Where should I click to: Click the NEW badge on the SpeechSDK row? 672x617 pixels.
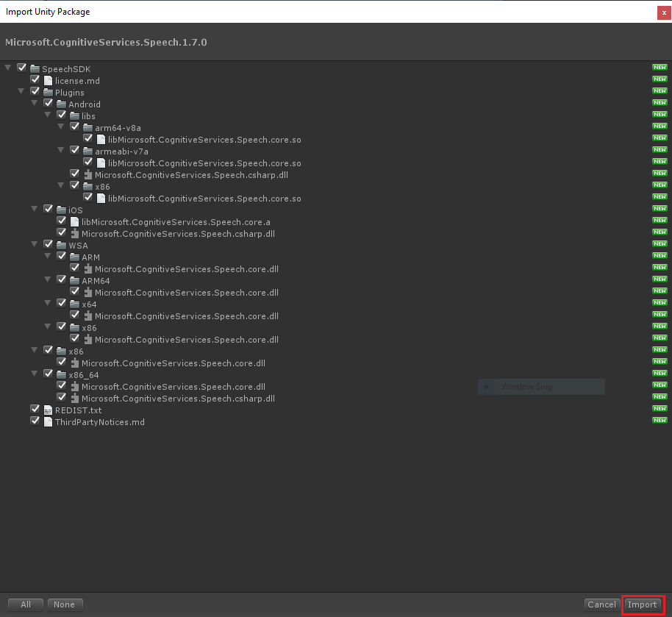[x=660, y=68]
